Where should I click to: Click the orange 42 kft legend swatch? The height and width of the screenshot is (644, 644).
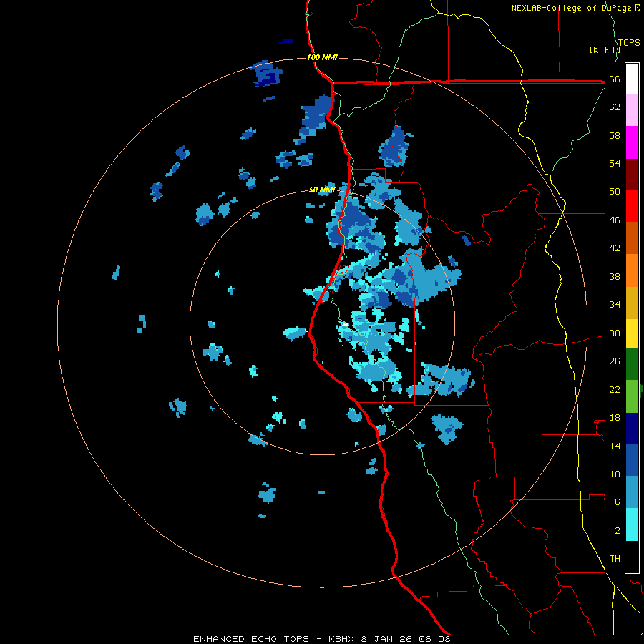coord(632,270)
